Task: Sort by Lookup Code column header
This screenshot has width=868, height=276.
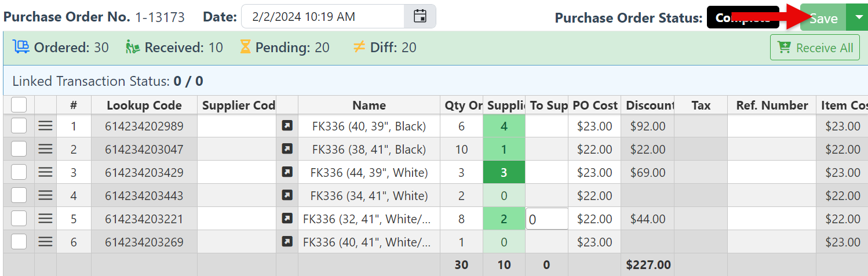Action: [144, 106]
